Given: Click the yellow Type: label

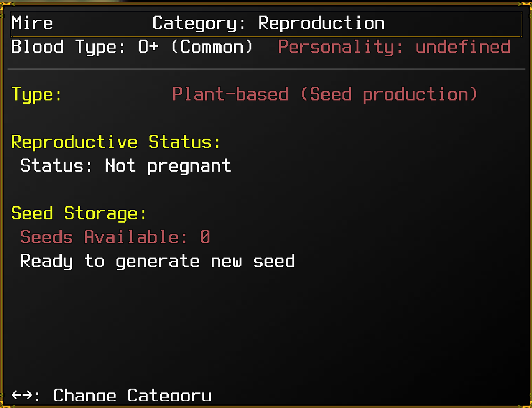Looking at the screenshot, I should [37, 94].
